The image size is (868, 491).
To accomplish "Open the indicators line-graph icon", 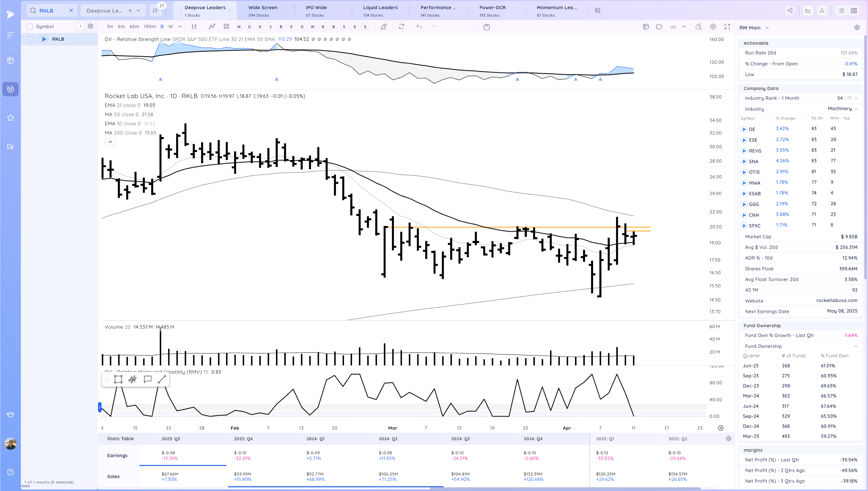I will click(x=212, y=27).
